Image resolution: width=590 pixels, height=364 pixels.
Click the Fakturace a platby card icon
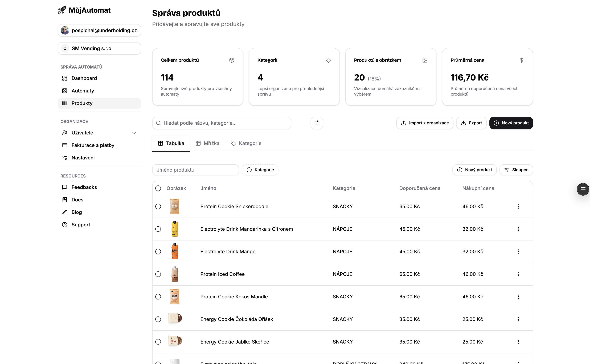(64, 145)
